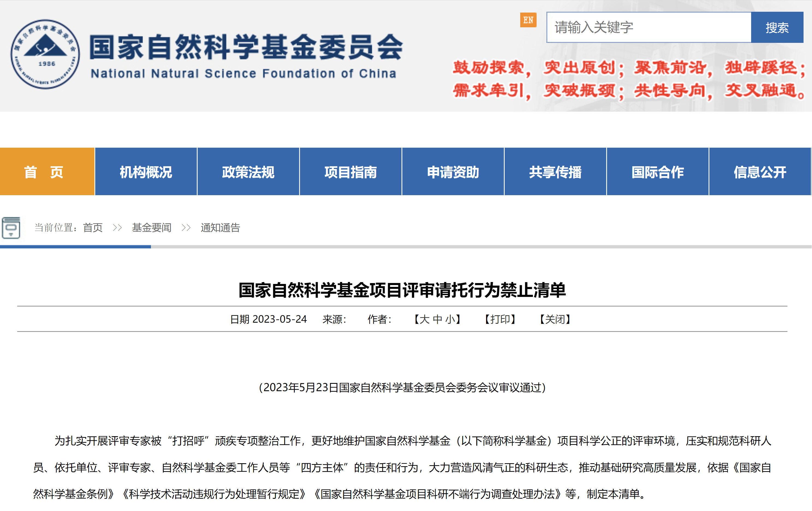Click the breadcrumb location icon
The width and height of the screenshot is (812, 511).
(11, 228)
